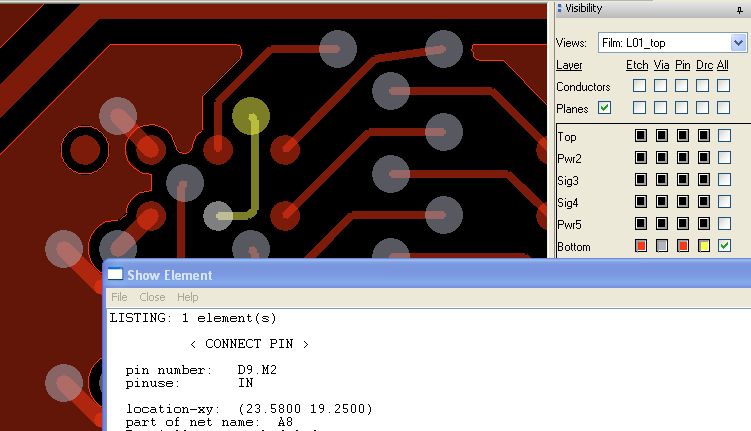The width and height of the screenshot is (751, 431).
Task: Enable the Conductors All checkbox
Action: [x=724, y=86]
